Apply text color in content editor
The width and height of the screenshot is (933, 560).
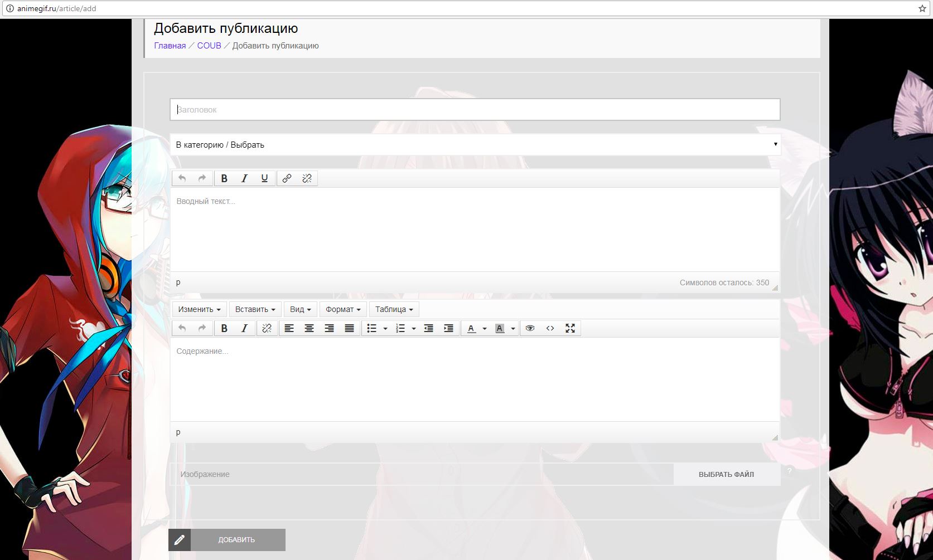(471, 328)
